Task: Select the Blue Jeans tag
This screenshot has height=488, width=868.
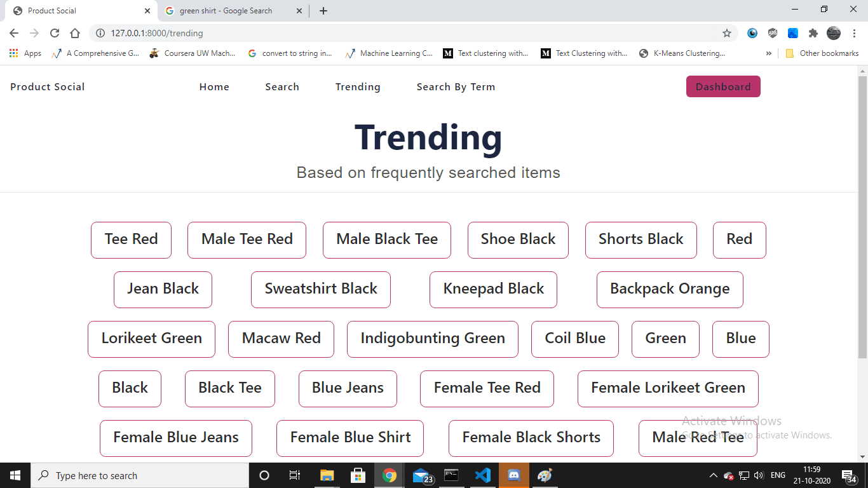Action: tap(348, 389)
